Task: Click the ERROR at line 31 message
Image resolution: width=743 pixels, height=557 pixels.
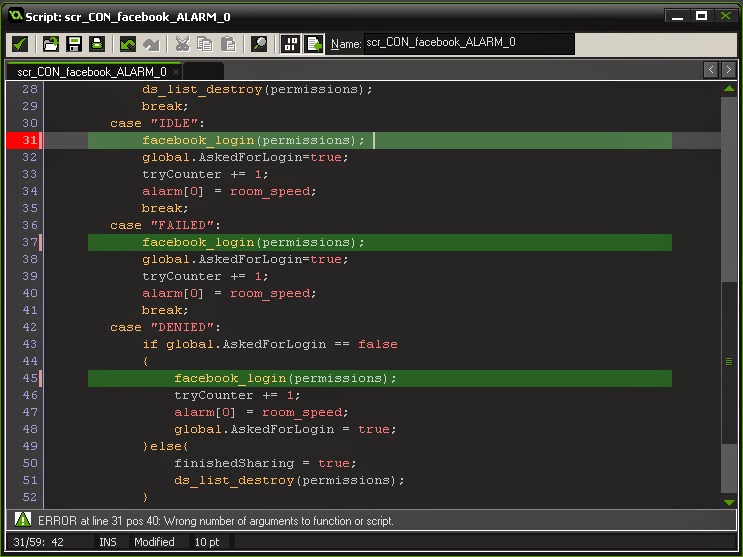Action: click(216, 521)
